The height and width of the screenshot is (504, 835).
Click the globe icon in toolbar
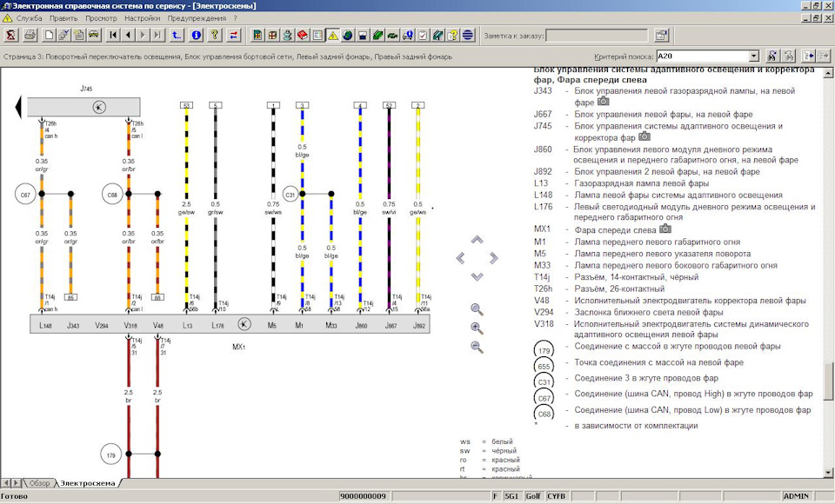click(x=348, y=36)
